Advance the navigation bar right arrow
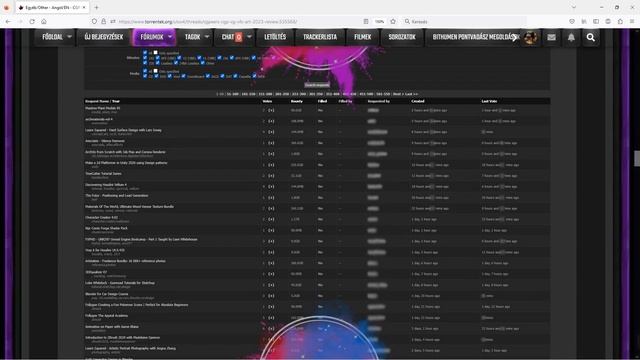The image size is (640, 360). coord(514,38)
